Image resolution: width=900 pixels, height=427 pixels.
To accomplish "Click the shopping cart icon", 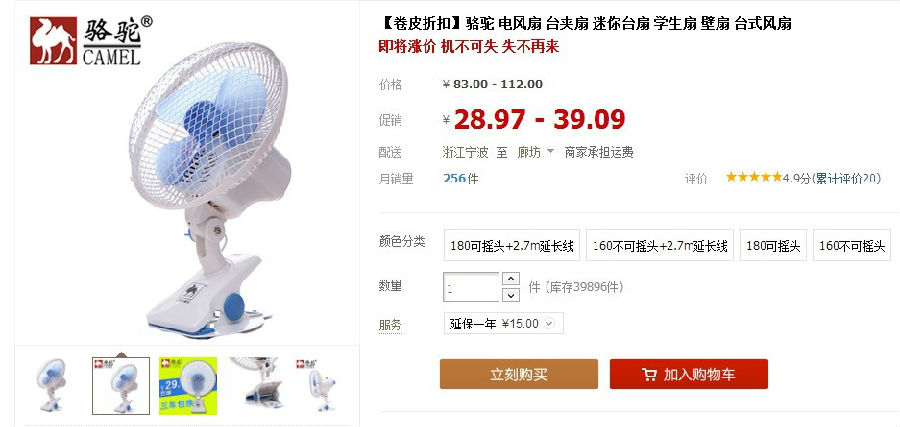I will [649, 375].
